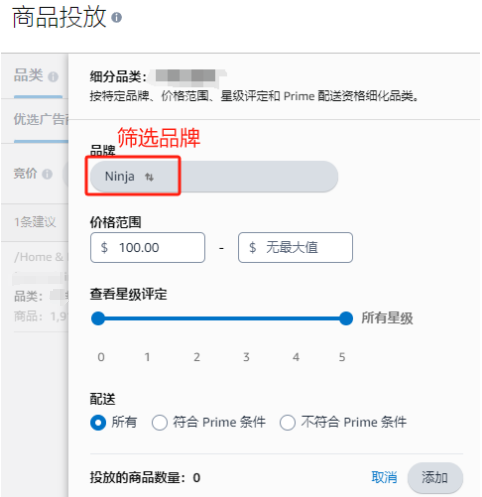Switch to the 优选广告 tab
Image resolution: width=482 pixels, height=497 pixels.
[x=41, y=119]
